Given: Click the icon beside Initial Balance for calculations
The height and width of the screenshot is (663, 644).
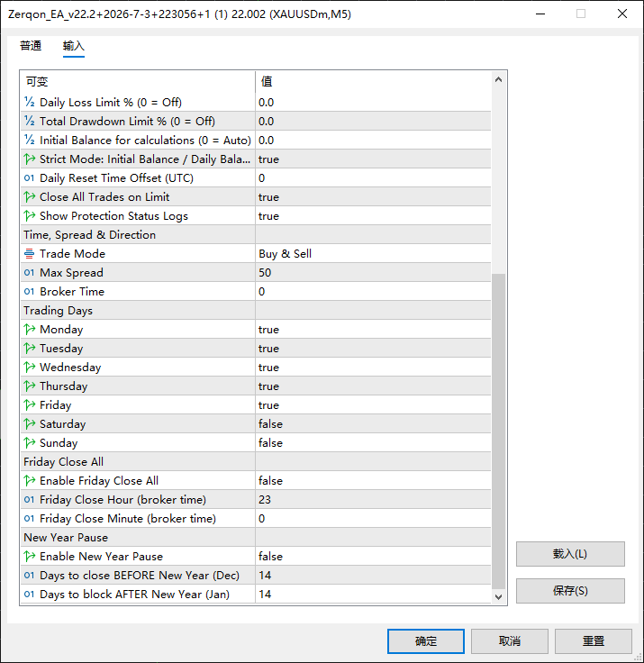Looking at the screenshot, I should [29, 140].
